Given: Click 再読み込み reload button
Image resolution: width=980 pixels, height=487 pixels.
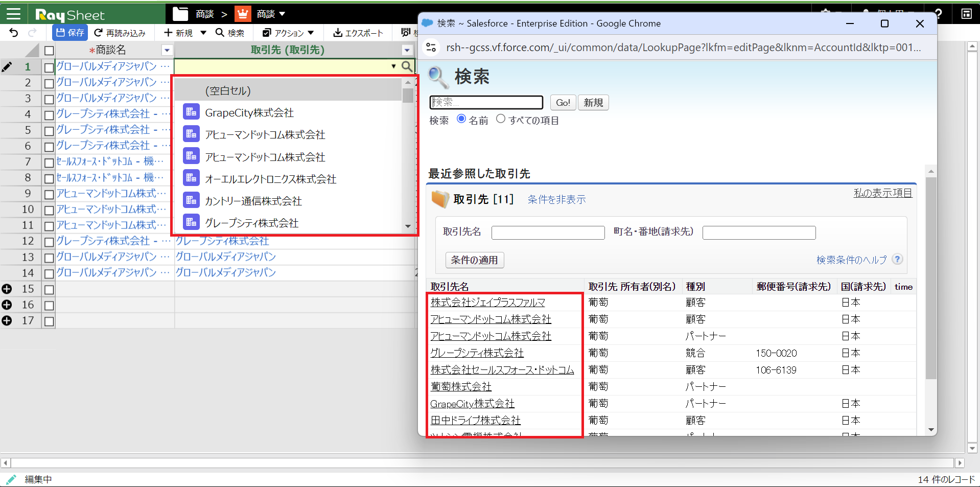Looking at the screenshot, I should click(120, 33).
